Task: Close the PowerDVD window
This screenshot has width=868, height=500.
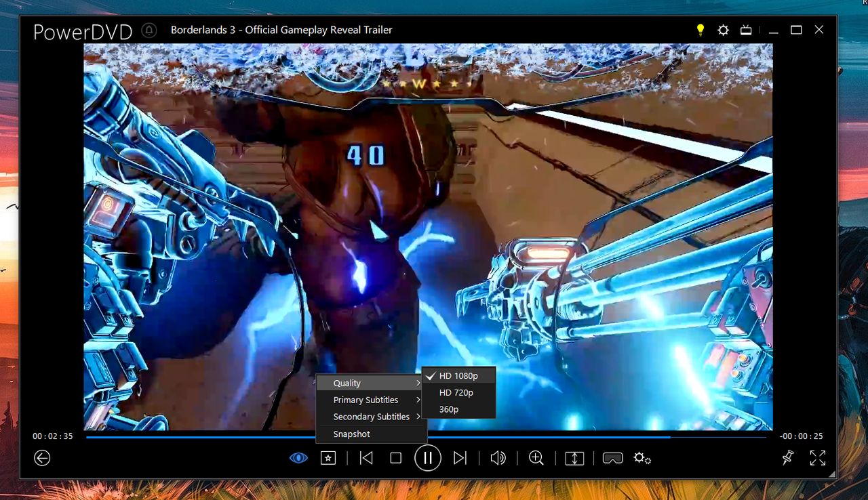Action: pyautogui.click(x=819, y=30)
